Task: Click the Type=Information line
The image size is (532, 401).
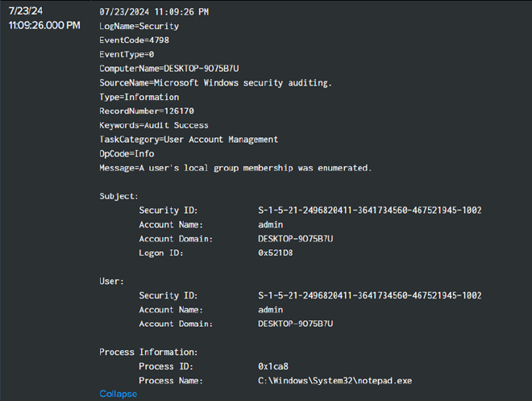Action: coord(139,97)
